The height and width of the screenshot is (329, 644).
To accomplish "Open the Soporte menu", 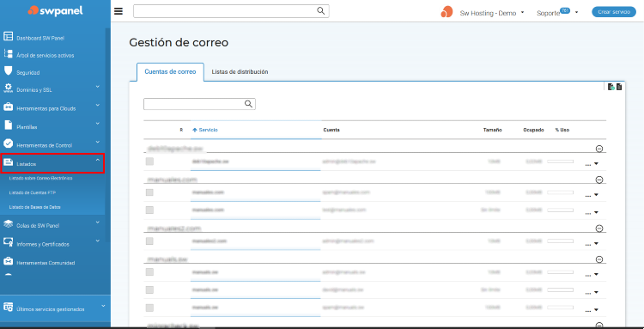I will (x=557, y=12).
